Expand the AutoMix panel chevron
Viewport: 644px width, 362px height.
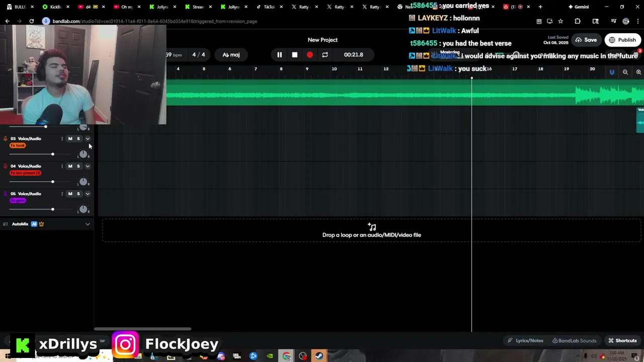[x=88, y=224]
